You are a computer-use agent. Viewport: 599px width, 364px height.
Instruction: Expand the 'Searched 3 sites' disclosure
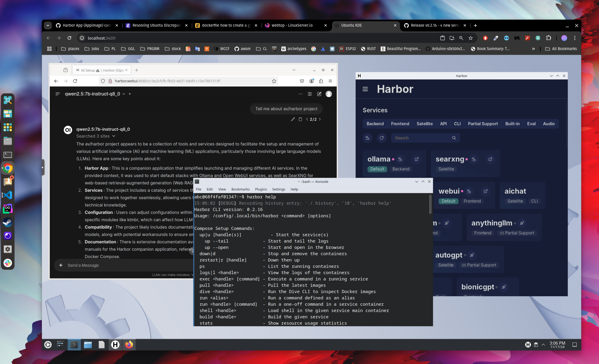pos(95,136)
